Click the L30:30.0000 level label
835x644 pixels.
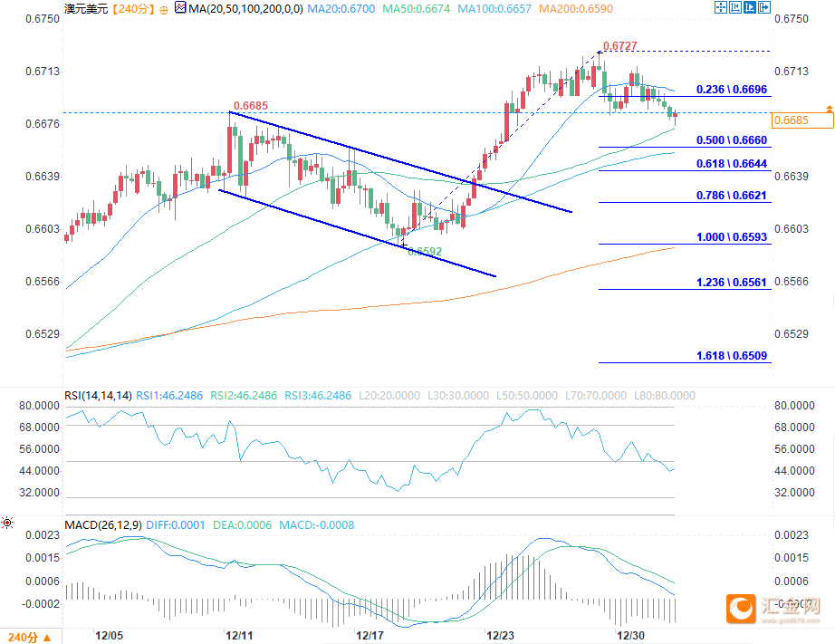tap(458, 396)
